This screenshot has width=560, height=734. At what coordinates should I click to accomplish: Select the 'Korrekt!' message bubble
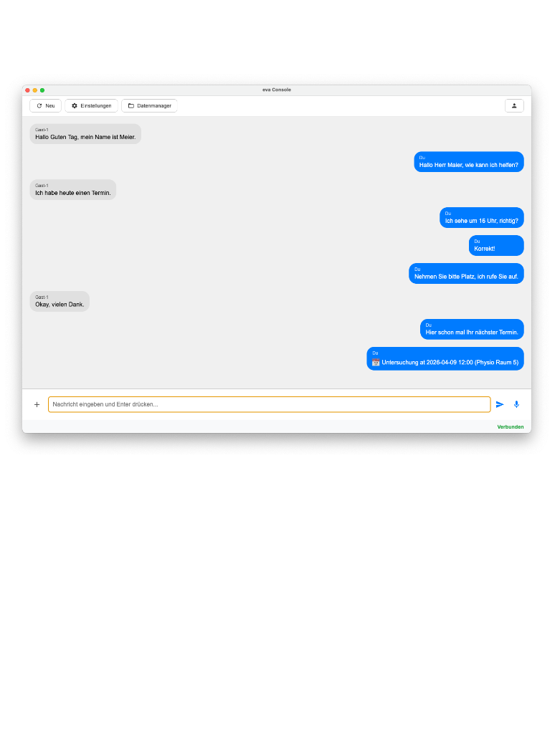(x=496, y=245)
